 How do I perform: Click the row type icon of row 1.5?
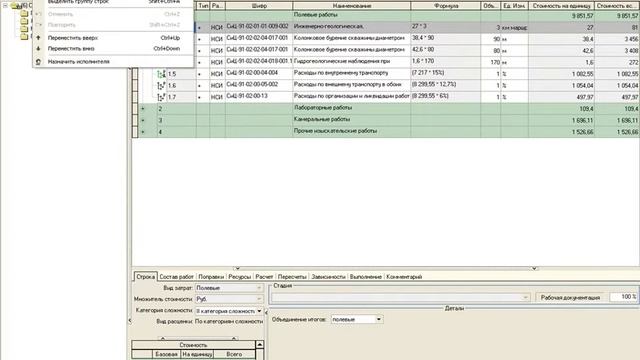pos(162,74)
